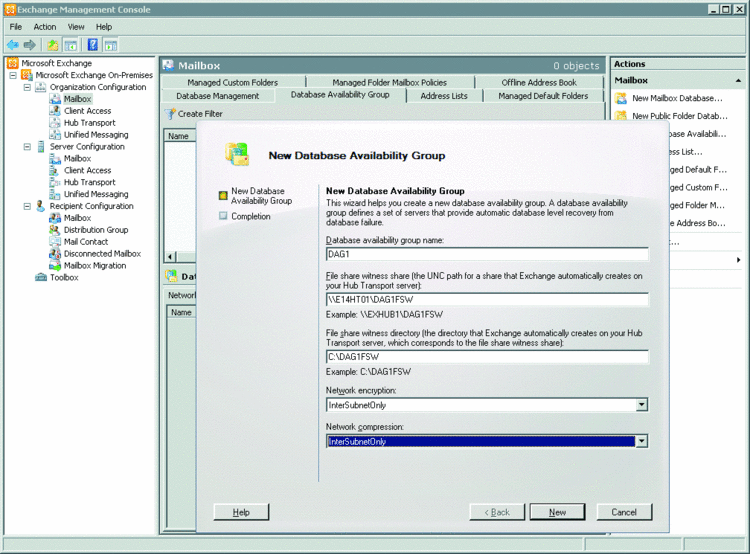The width and height of the screenshot is (750, 554).
Task: Click the Back arrow toolbar icon
Action: pos(13,45)
